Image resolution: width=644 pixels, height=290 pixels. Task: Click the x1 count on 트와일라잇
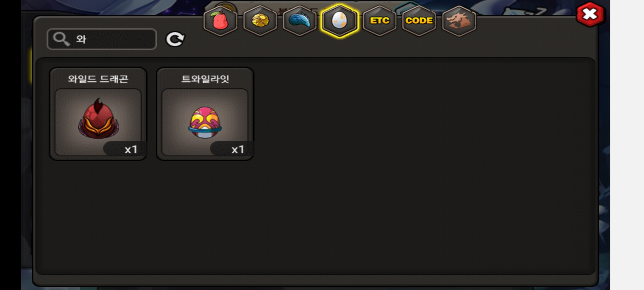click(238, 150)
